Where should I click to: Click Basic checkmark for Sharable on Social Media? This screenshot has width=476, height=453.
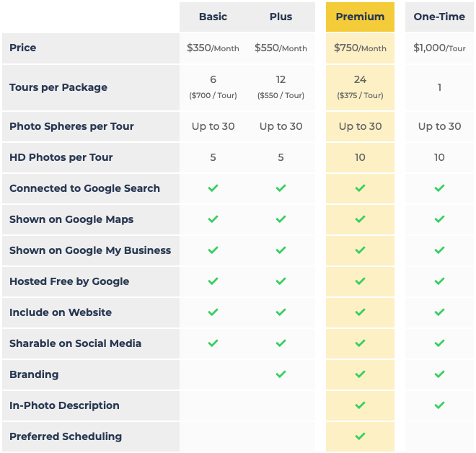(213, 343)
